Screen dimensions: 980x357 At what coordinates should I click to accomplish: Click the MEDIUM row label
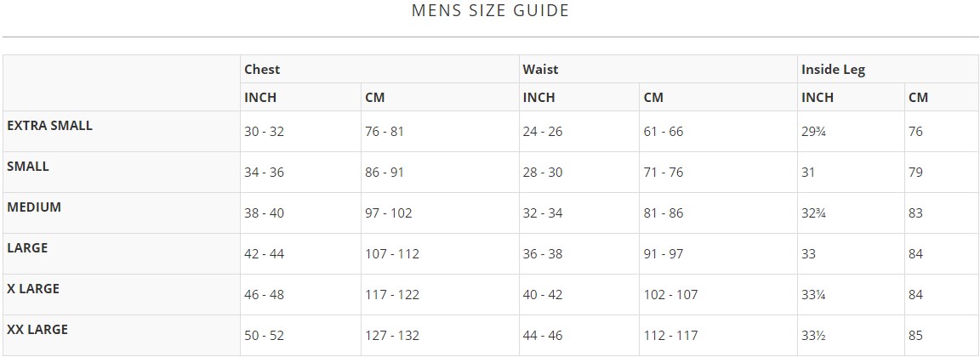coord(34,207)
